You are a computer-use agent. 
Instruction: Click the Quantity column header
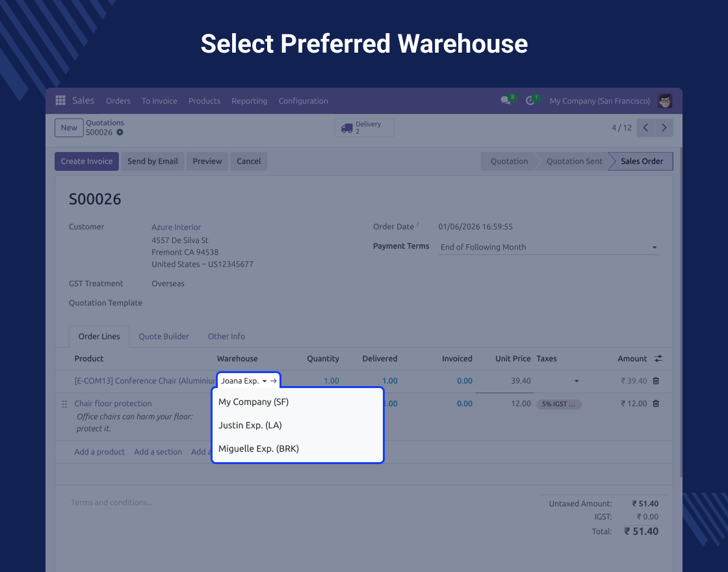point(322,358)
